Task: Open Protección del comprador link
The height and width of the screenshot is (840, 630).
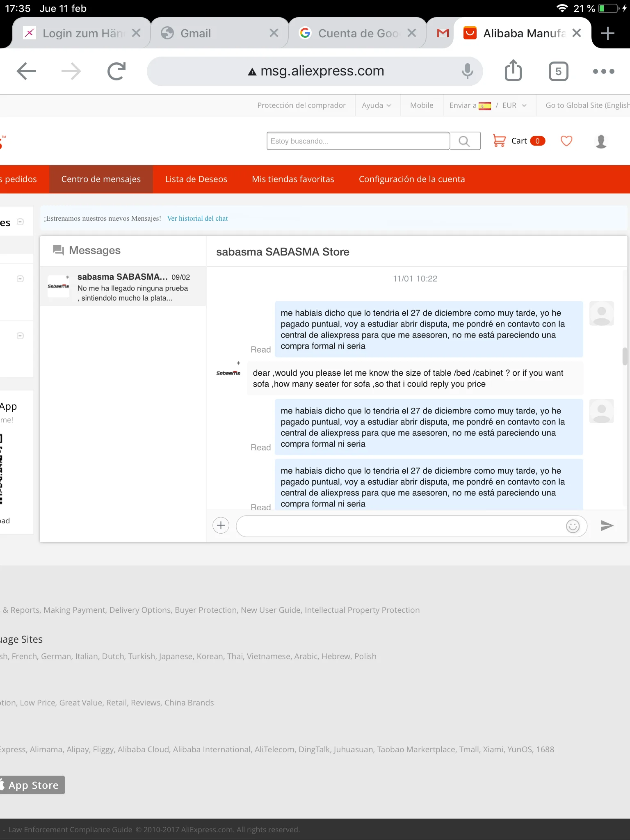Action: pos(301,105)
